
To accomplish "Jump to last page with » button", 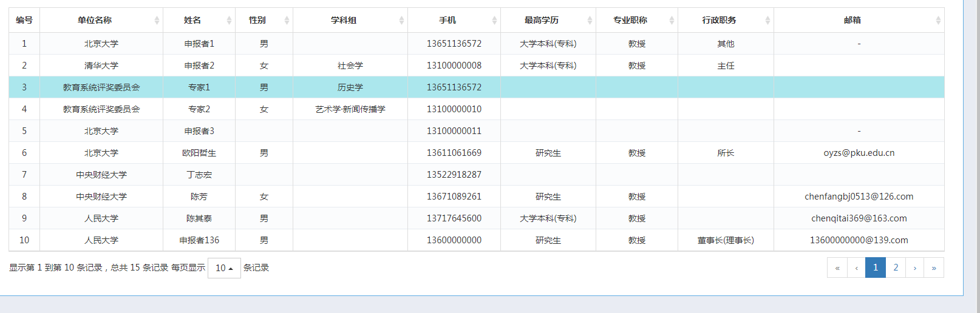I will coord(934,268).
